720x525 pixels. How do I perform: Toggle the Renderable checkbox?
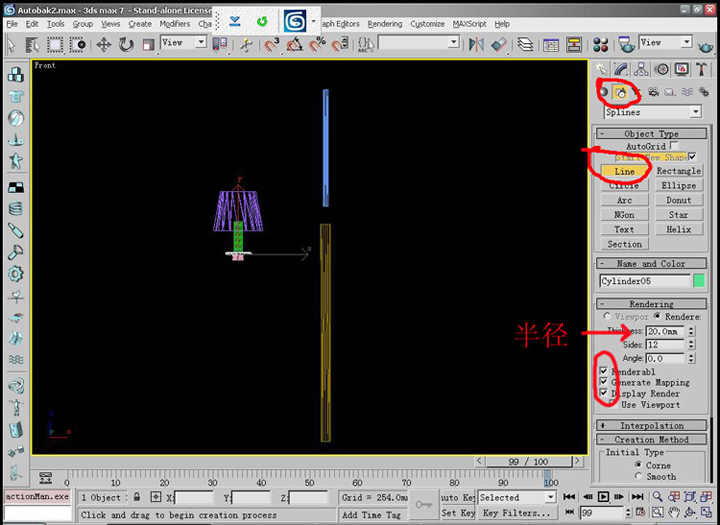tap(604, 371)
